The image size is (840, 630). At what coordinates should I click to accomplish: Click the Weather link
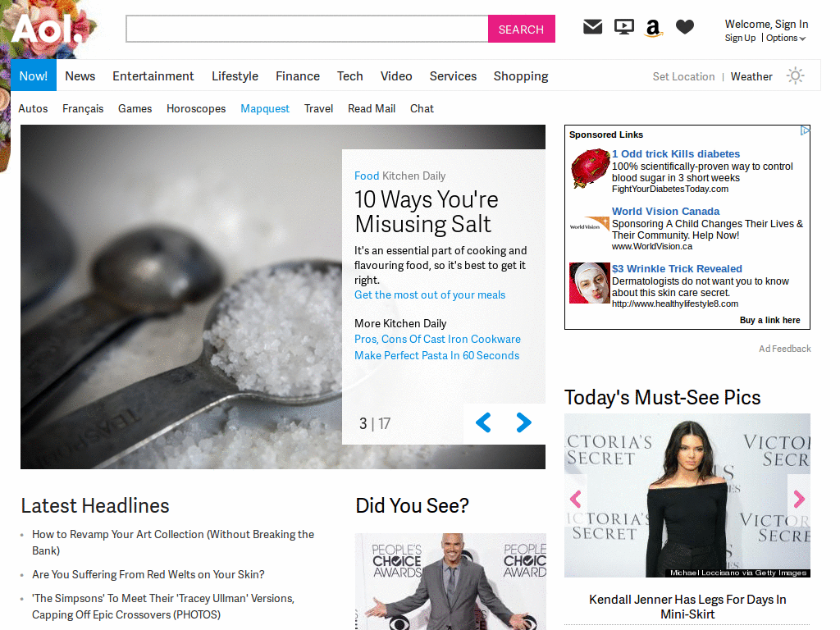pyautogui.click(x=751, y=76)
